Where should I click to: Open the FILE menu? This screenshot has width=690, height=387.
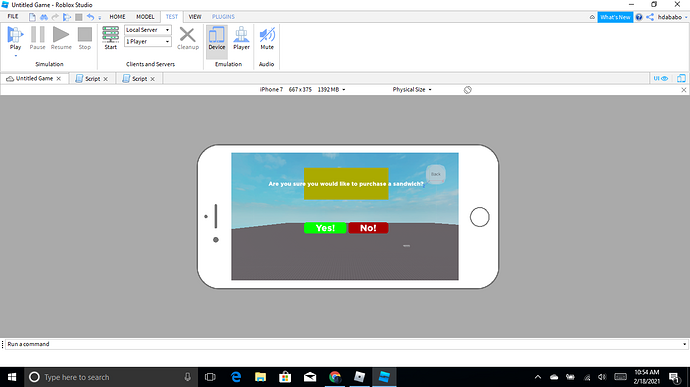[13, 17]
